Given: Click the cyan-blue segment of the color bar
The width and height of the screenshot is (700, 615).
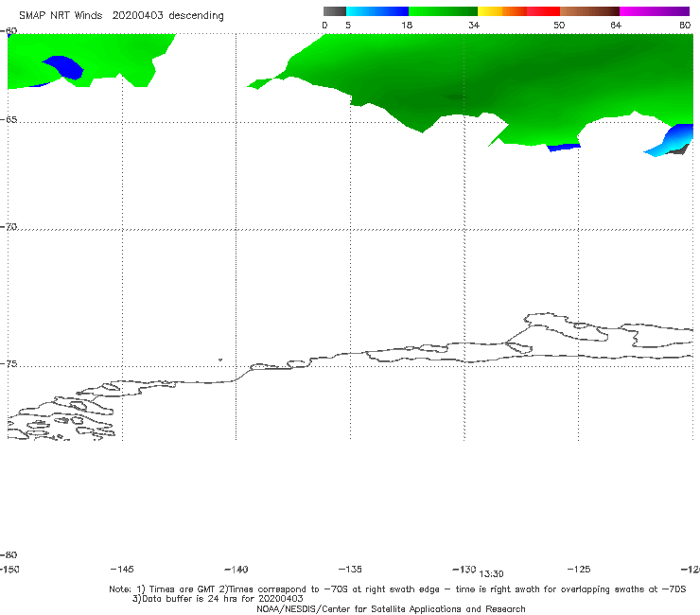Looking at the screenshot, I should pyautogui.click(x=377, y=11).
